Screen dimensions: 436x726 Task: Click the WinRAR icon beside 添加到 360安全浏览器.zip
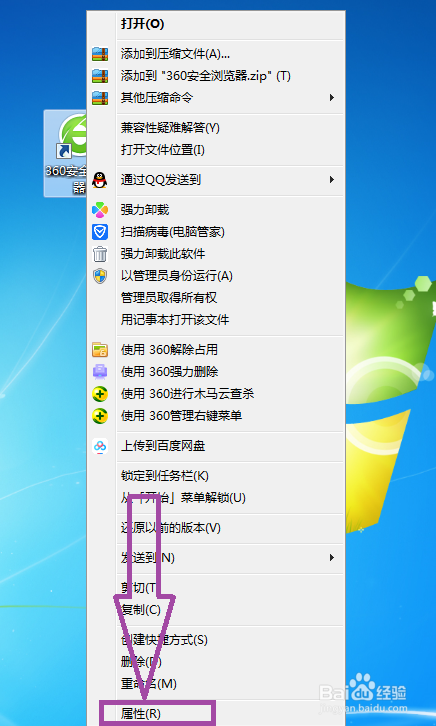pyautogui.click(x=100, y=76)
